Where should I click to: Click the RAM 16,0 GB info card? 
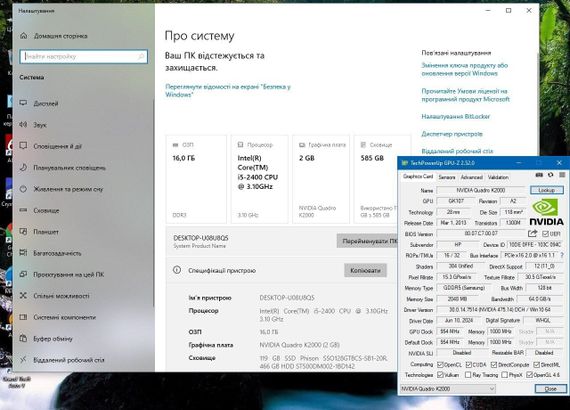click(x=196, y=179)
